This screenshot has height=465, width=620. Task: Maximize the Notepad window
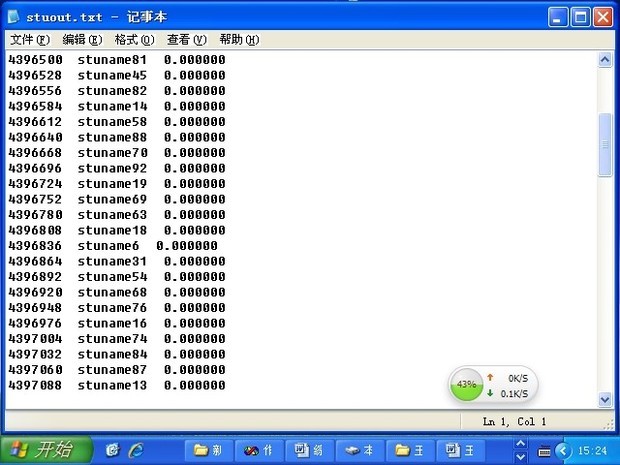click(580, 17)
